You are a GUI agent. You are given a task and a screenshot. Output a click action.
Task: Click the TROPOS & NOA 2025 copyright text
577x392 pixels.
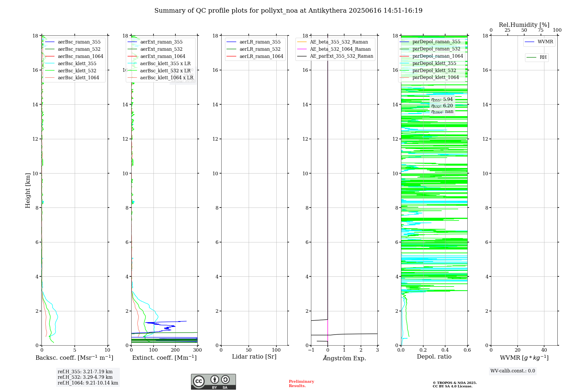tap(455, 385)
